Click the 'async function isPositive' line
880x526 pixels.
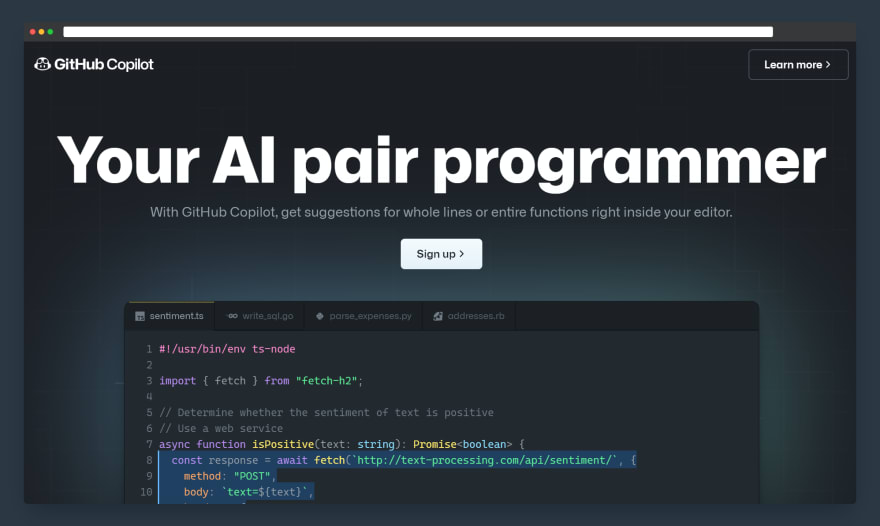tap(342, 444)
